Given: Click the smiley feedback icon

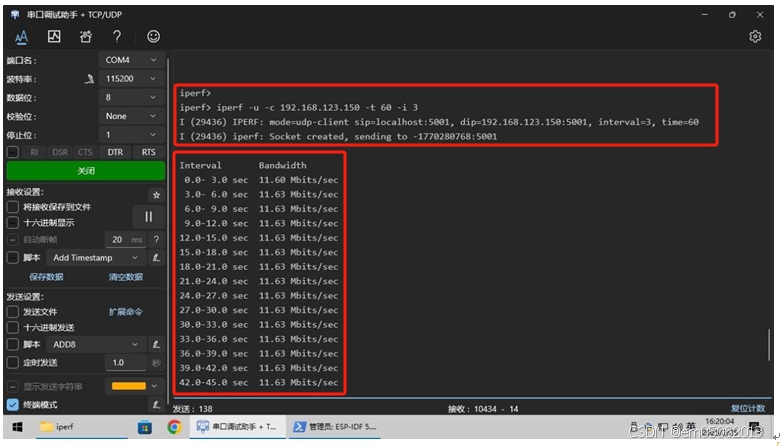Looking at the screenshot, I should point(153,36).
